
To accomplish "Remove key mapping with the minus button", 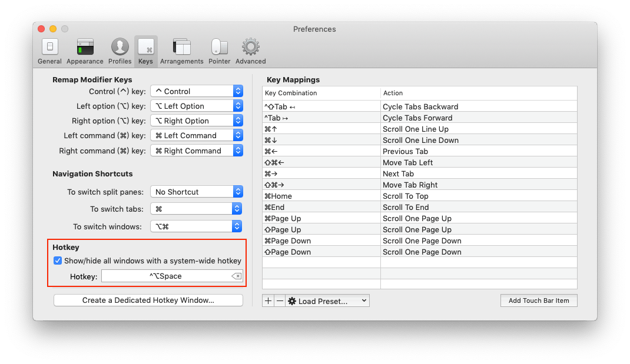I will point(280,301).
